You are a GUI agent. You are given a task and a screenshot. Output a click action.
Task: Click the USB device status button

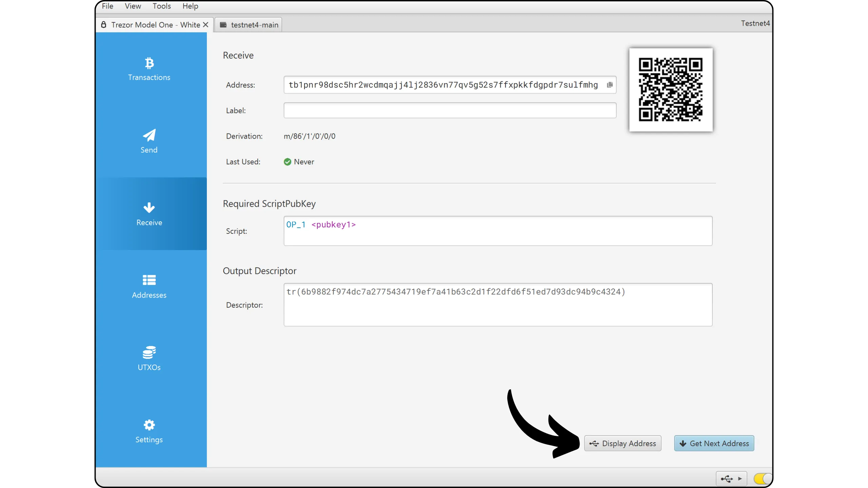[x=731, y=479]
